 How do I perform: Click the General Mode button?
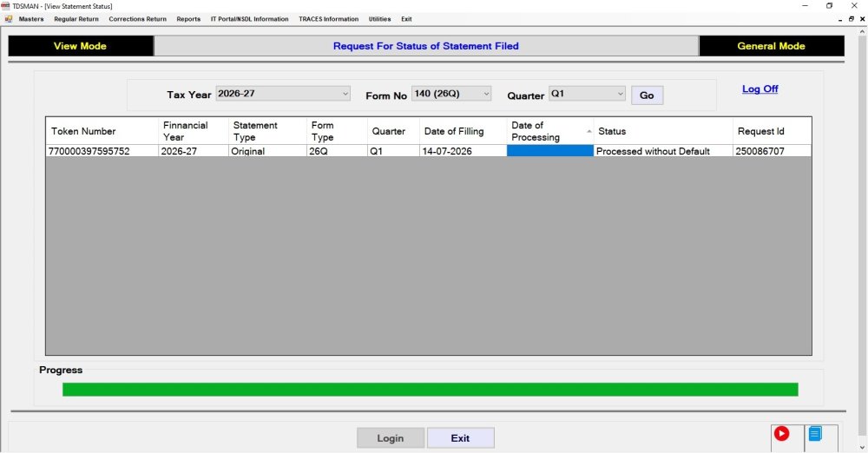click(771, 46)
